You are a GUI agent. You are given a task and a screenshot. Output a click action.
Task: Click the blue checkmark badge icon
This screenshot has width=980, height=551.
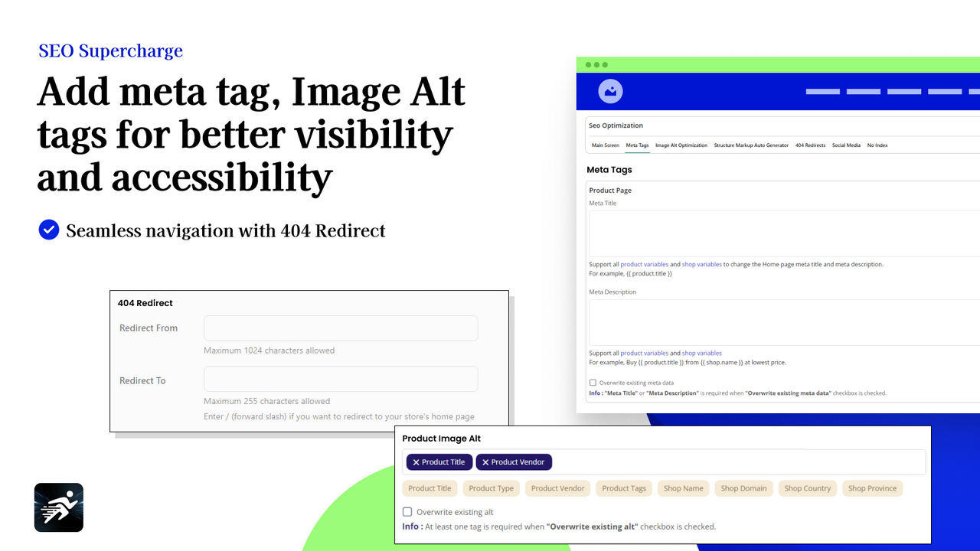pos(49,230)
